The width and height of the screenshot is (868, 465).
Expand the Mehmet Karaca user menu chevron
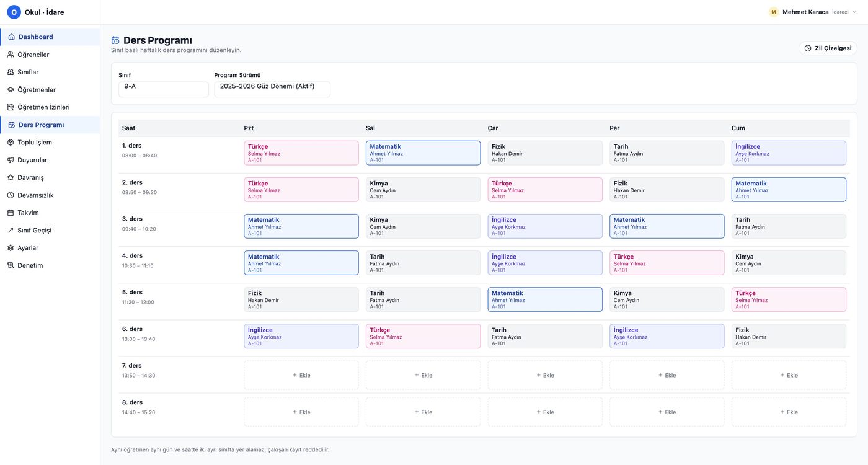855,12
